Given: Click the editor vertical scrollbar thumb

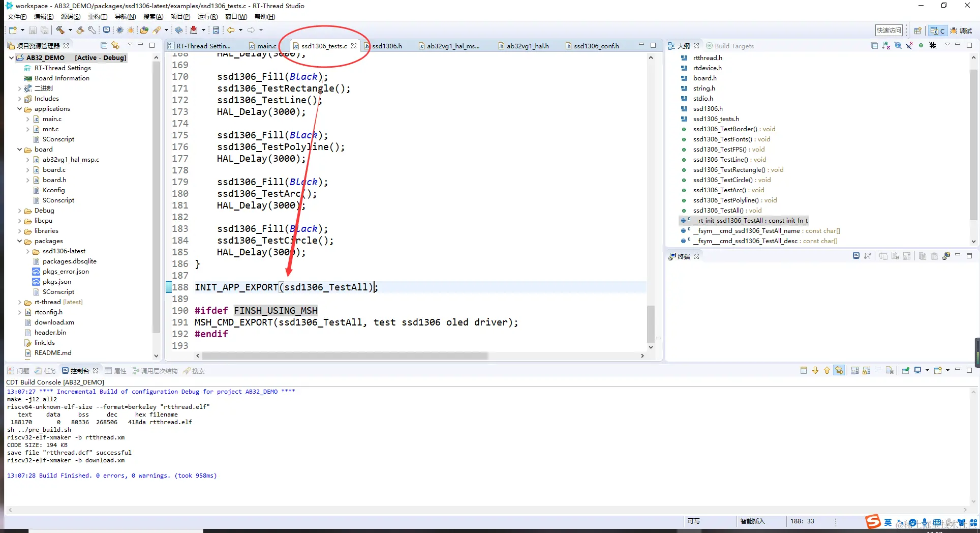Looking at the screenshot, I should coord(651,324).
